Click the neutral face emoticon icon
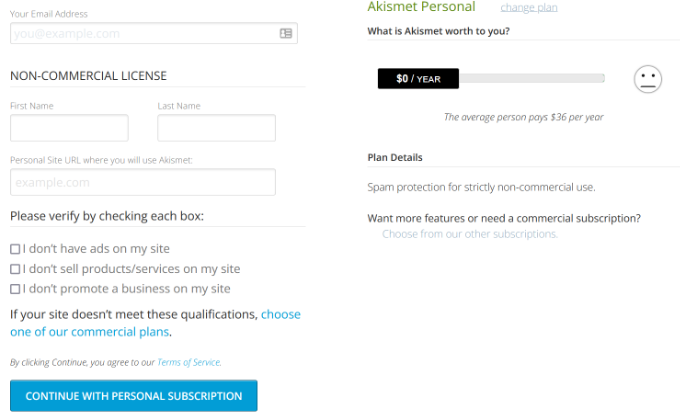This screenshot has width=680, height=415. click(x=648, y=79)
